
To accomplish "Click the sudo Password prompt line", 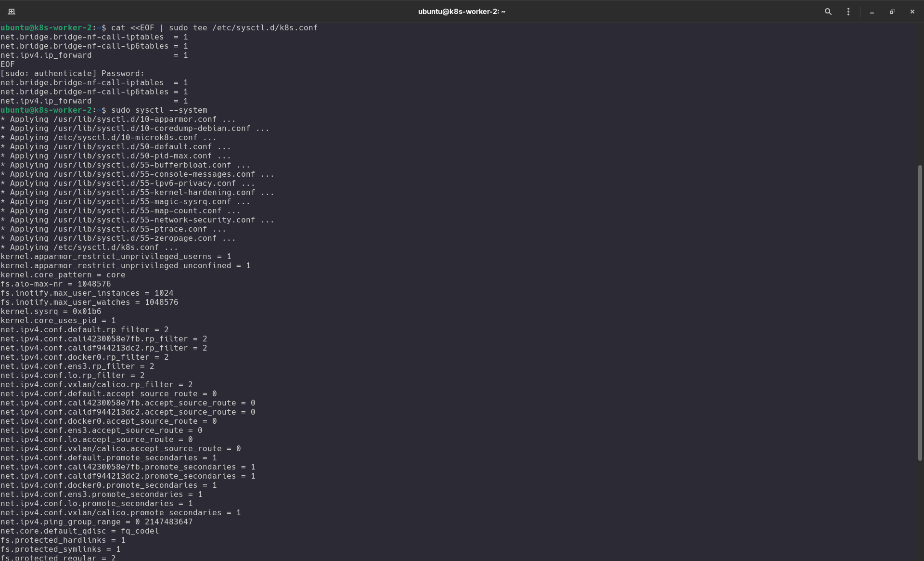I will point(72,73).
